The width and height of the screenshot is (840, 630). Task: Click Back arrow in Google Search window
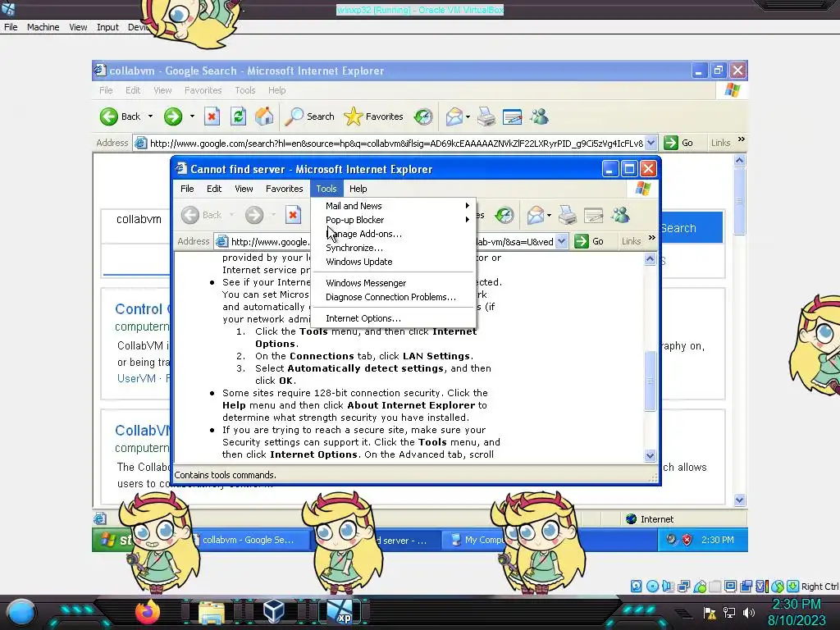point(109,116)
